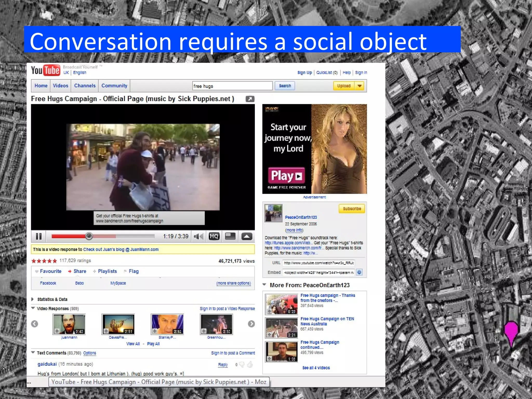Expand description with more info link

click(294, 230)
